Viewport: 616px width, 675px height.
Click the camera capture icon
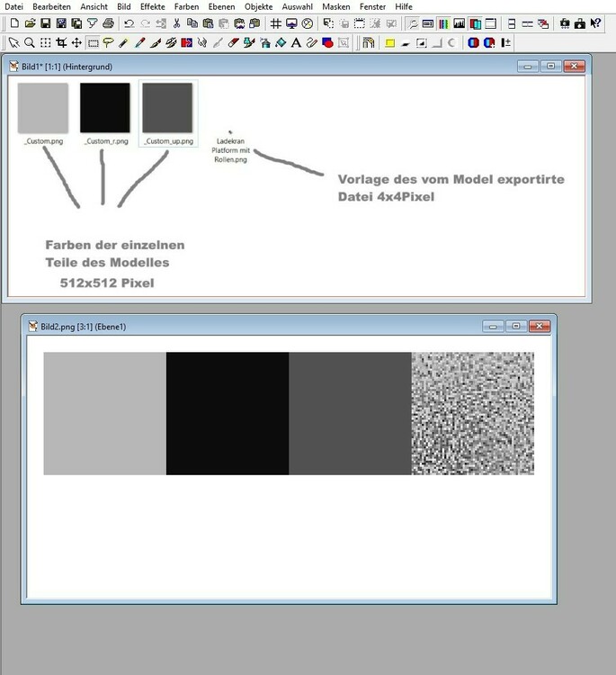point(565,23)
